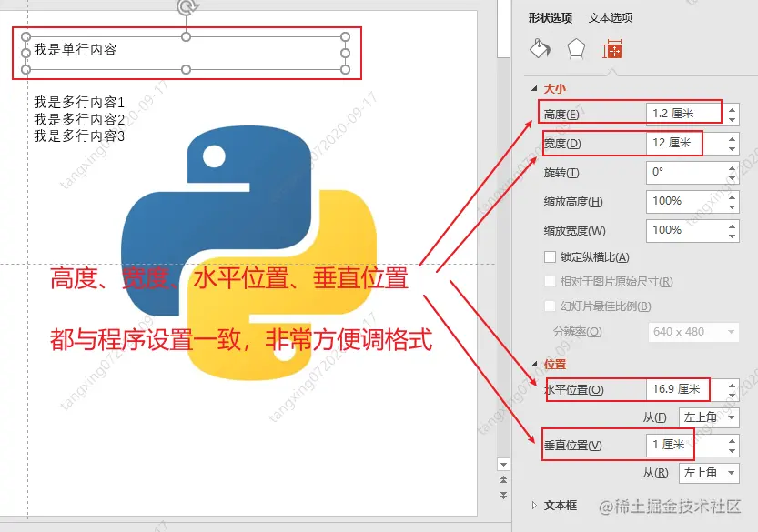Click the top-left resize handle of text box

(26, 36)
